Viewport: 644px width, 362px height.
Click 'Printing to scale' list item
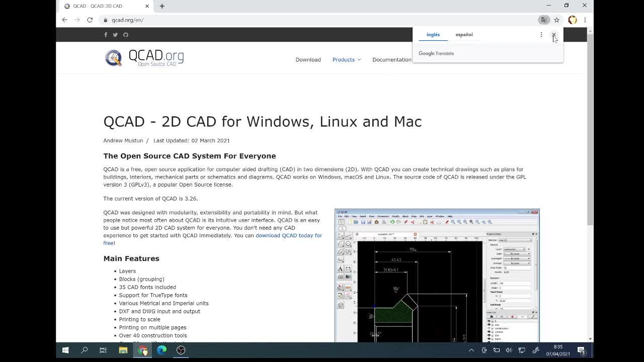pyautogui.click(x=140, y=319)
